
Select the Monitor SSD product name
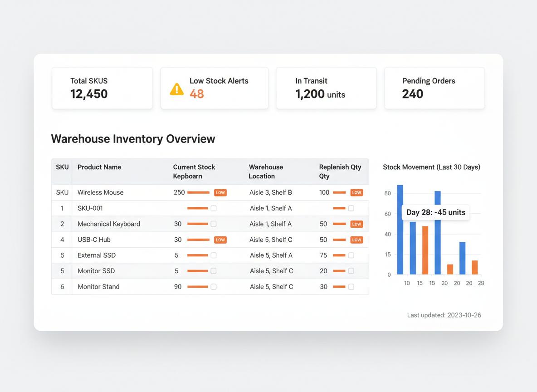point(96,271)
